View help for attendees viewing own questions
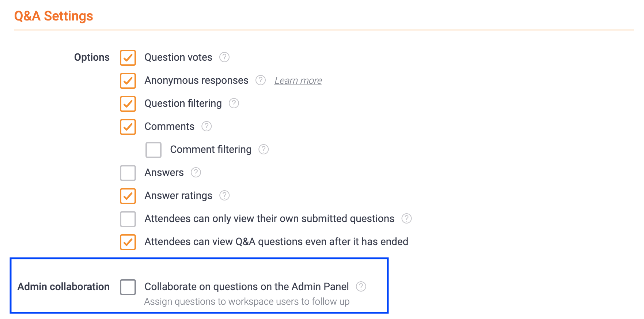644x319 pixels. point(406,219)
